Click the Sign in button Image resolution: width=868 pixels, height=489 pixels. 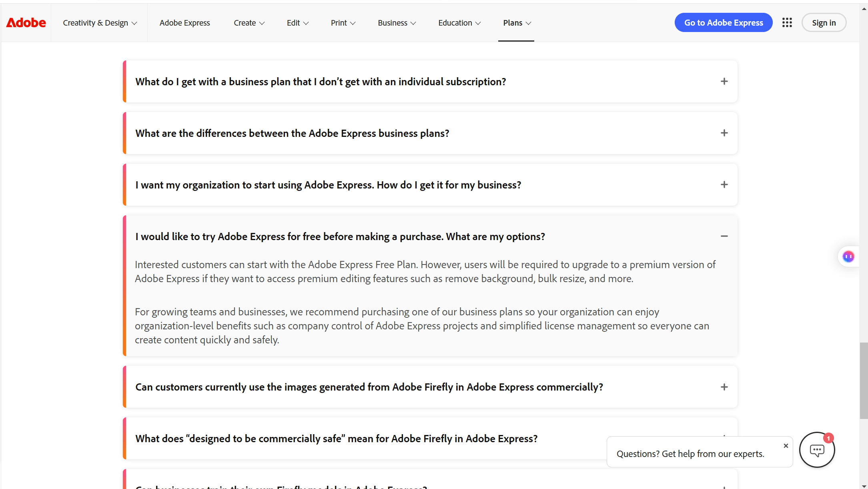pos(824,23)
